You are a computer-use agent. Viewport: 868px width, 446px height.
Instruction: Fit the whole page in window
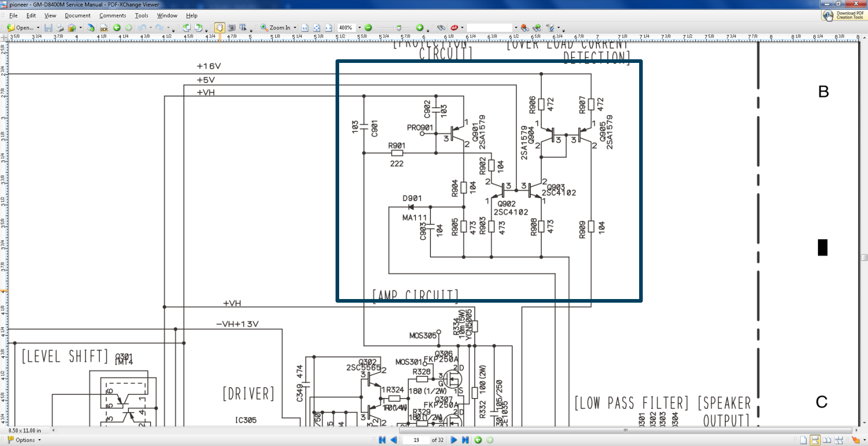[316, 28]
